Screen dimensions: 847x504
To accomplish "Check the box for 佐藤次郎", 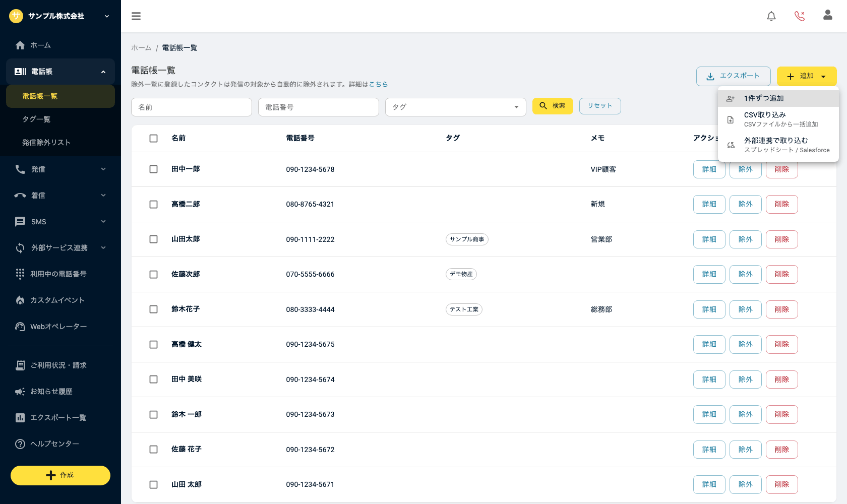I will (x=154, y=275).
